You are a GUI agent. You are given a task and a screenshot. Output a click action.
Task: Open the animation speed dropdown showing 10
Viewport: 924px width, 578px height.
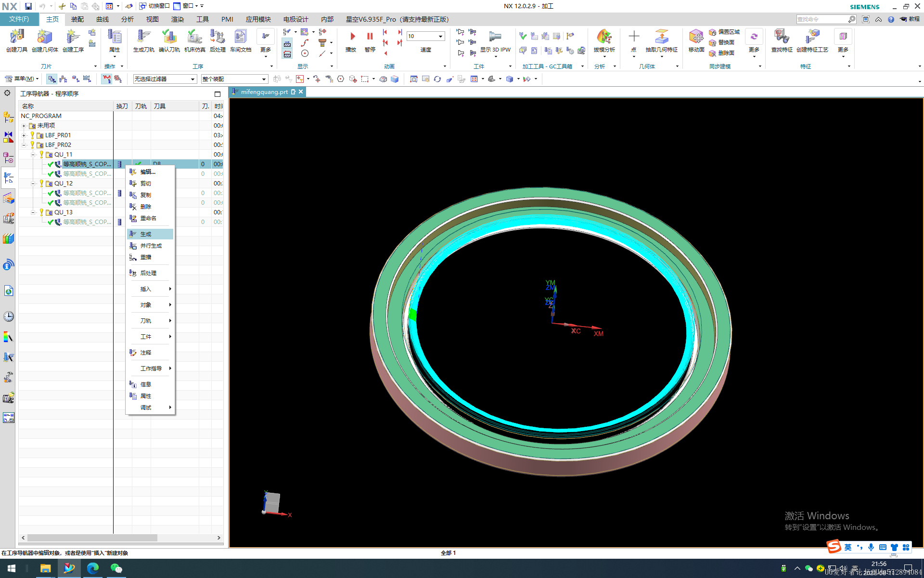click(x=425, y=36)
